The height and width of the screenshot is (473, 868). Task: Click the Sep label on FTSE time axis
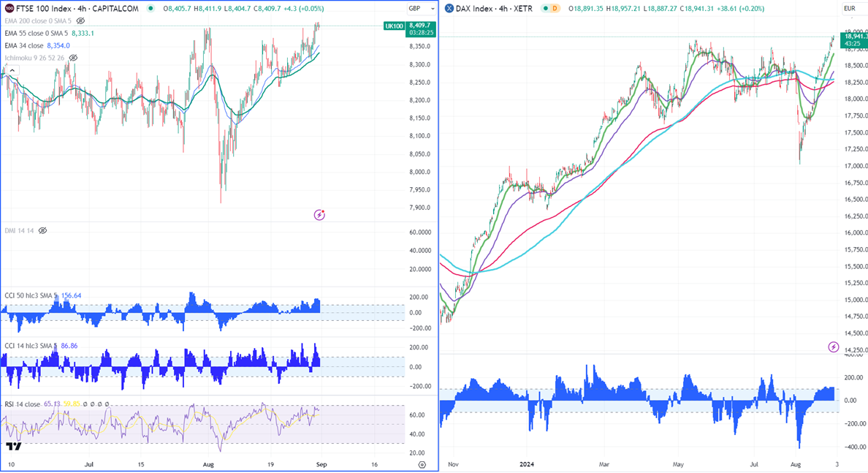click(x=321, y=465)
